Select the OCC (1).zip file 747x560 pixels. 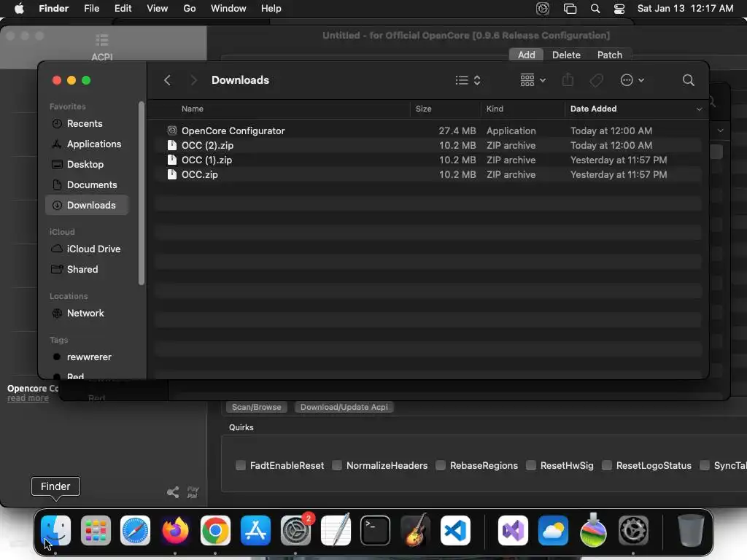pyautogui.click(x=427, y=160)
